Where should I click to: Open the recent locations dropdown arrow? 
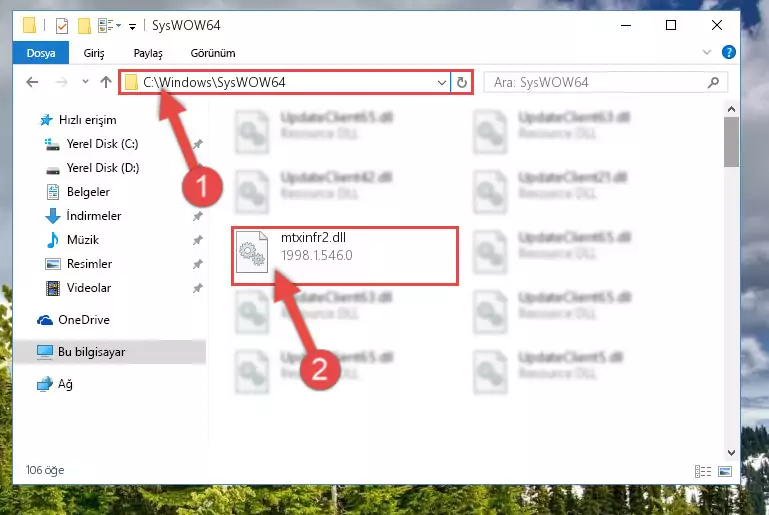coord(85,81)
